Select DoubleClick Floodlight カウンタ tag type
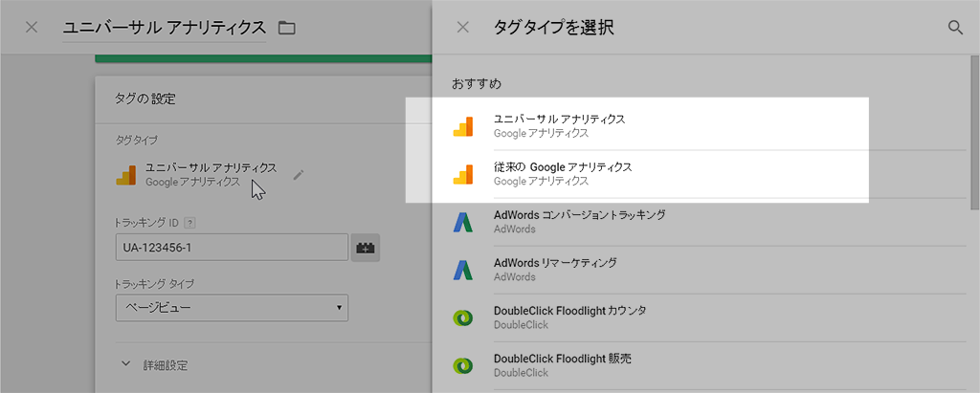980x393 pixels. point(709,317)
